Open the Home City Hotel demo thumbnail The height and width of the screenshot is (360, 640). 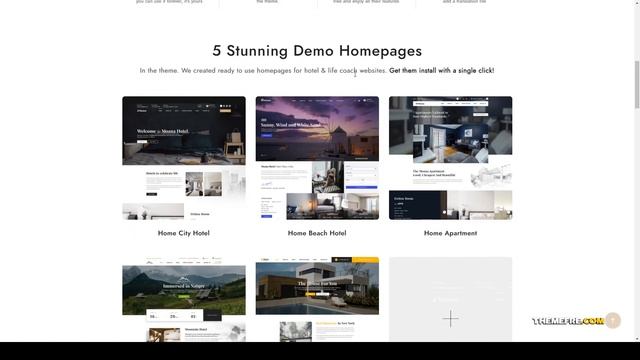coord(184,158)
